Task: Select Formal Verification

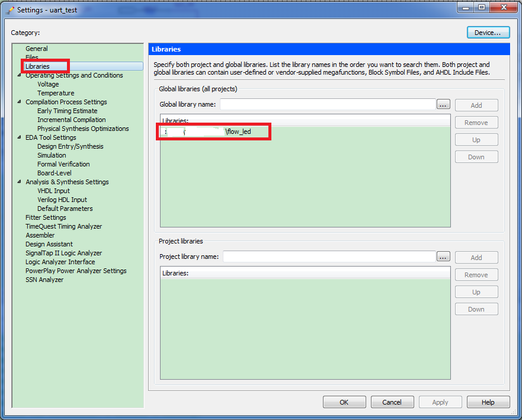Action: (63, 164)
